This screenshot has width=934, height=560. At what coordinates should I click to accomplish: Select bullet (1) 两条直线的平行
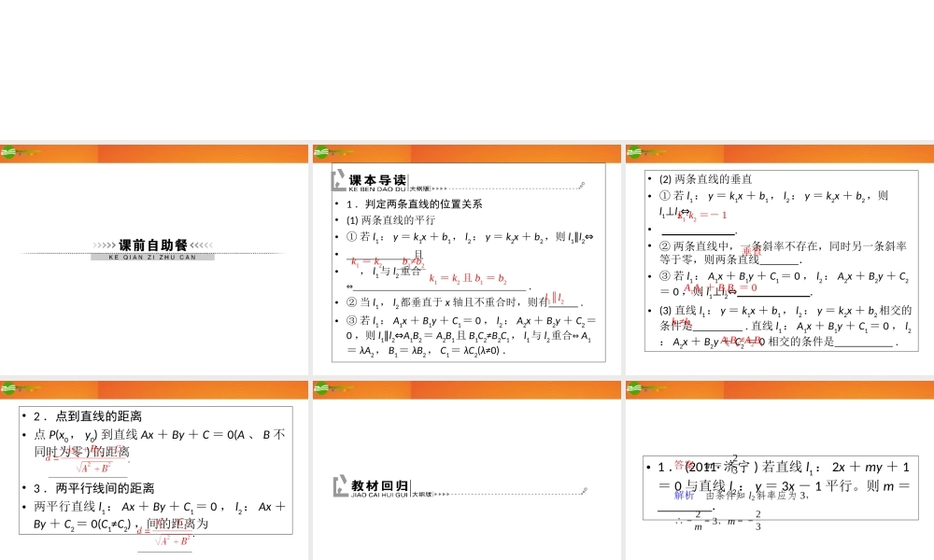(x=390, y=220)
